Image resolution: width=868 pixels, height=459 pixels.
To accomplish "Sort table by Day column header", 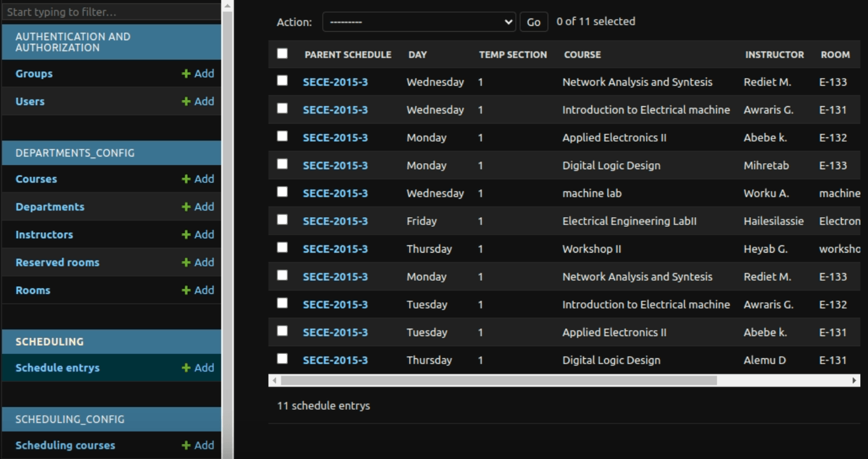I will coord(418,55).
